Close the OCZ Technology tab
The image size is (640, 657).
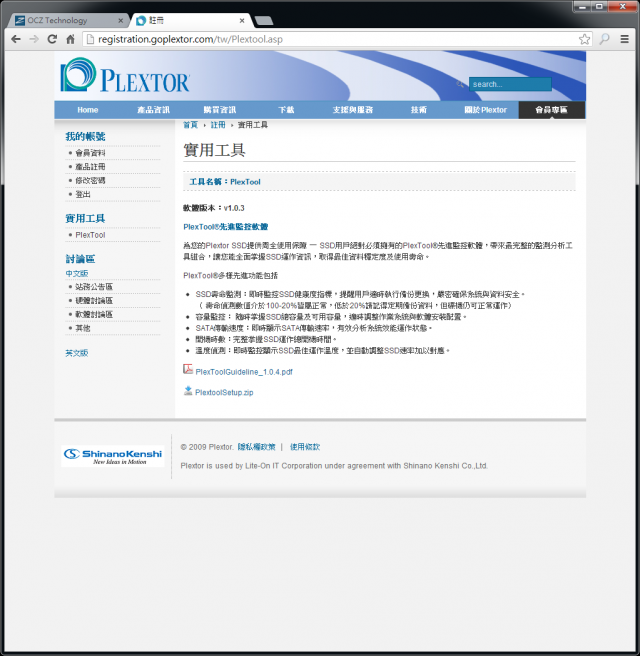coord(121,20)
